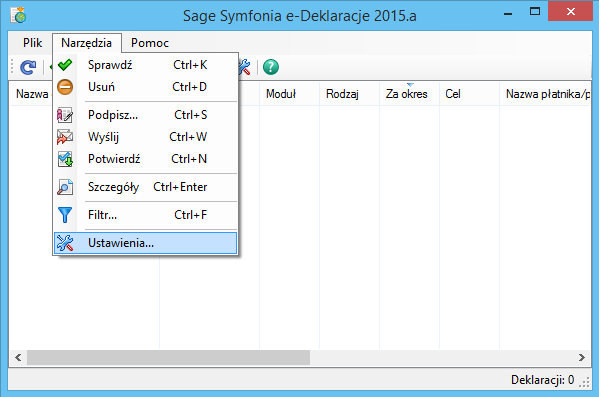Click the envelope icon beside Wyślij
Viewport: 599px width, 397px height.
coord(65,137)
